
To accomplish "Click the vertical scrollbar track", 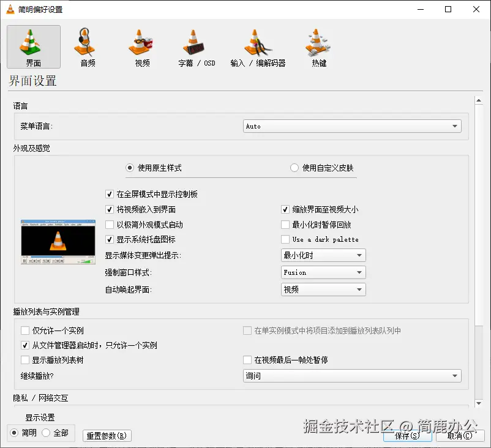I will tap(479, 362).
